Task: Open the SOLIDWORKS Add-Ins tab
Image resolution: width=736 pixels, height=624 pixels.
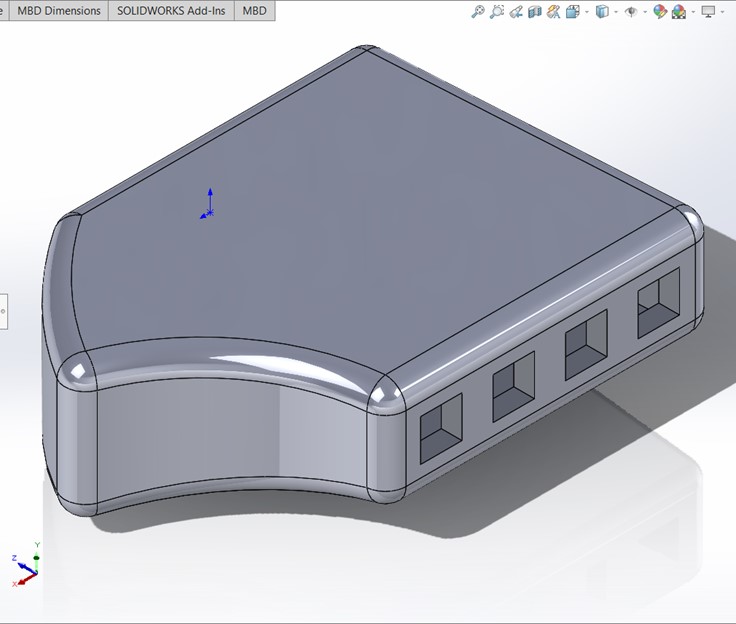Action: pyautogui.click(x=171, y=11)
